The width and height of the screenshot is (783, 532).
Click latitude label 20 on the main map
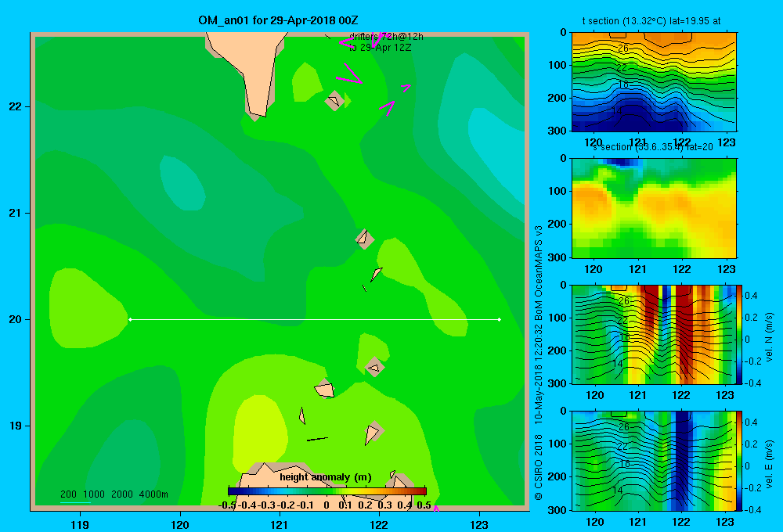[x=16, y=319]
